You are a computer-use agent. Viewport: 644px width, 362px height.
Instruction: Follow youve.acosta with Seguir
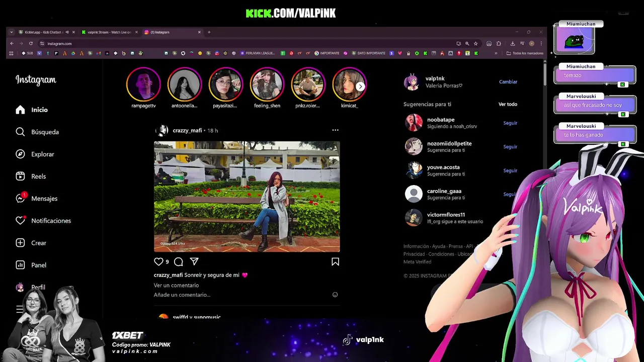point(510,170)
